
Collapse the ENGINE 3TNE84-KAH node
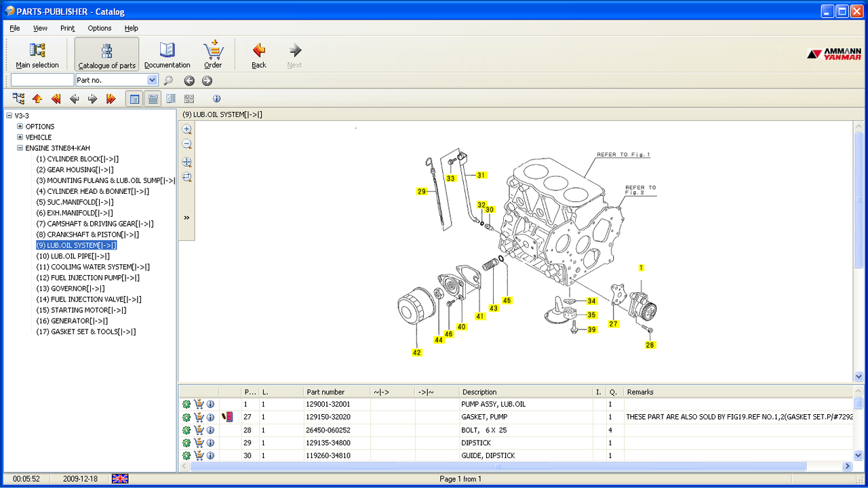click(20, 148)
